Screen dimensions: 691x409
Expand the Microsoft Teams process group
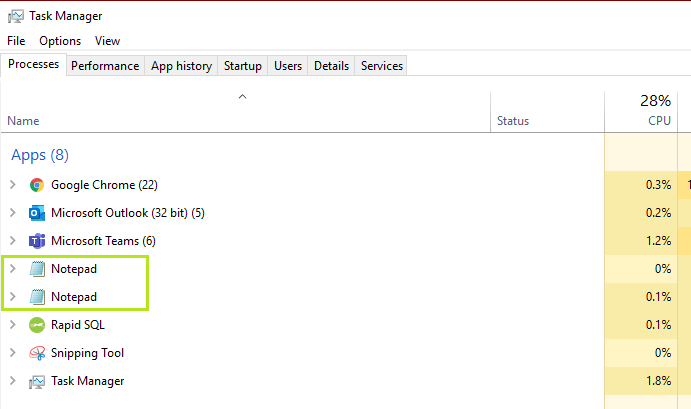(12, 241)
